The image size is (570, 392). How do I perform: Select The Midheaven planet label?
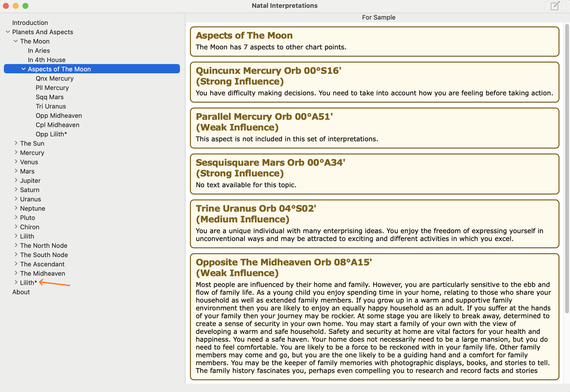(43, 273)
